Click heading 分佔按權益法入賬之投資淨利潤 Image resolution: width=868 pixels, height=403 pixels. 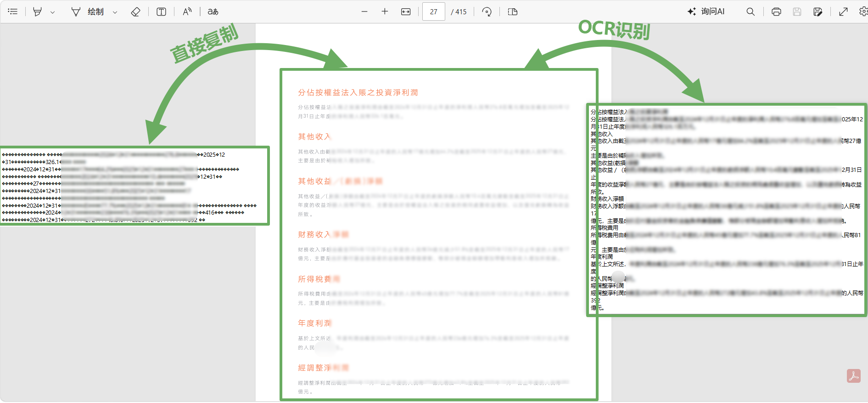[x=358, y=92]
